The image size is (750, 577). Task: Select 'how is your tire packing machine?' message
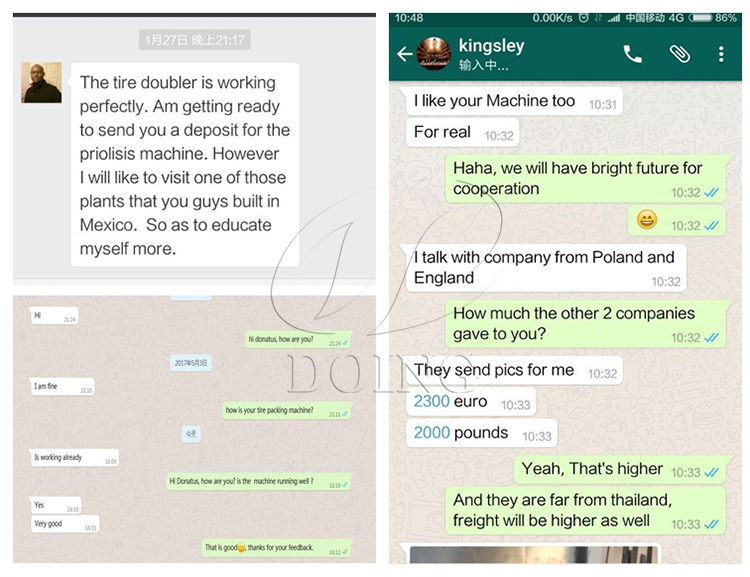click(x=287, y=411)
